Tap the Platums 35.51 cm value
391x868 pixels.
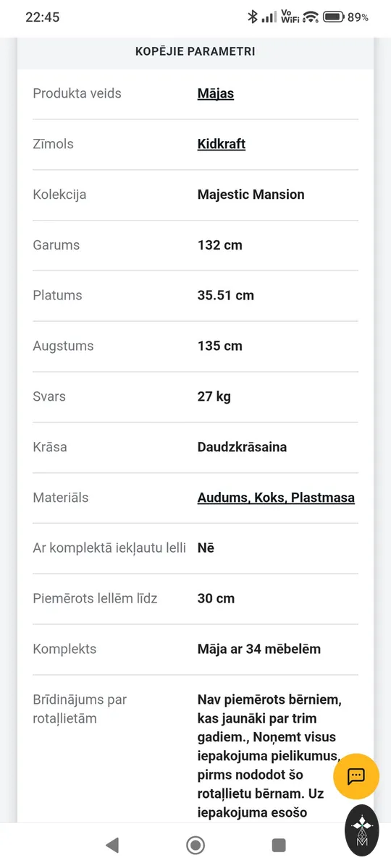226,295
